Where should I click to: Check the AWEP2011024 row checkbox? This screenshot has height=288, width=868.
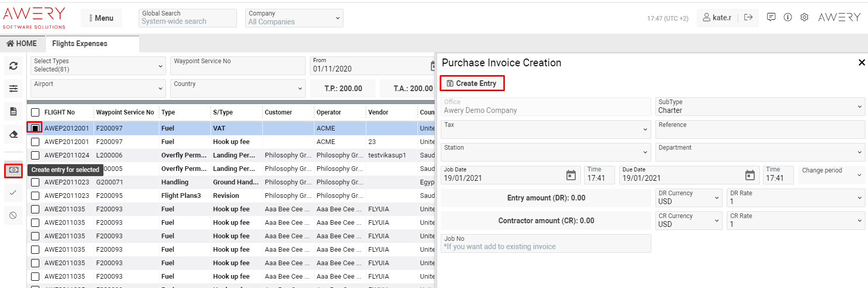pos(35,155)
